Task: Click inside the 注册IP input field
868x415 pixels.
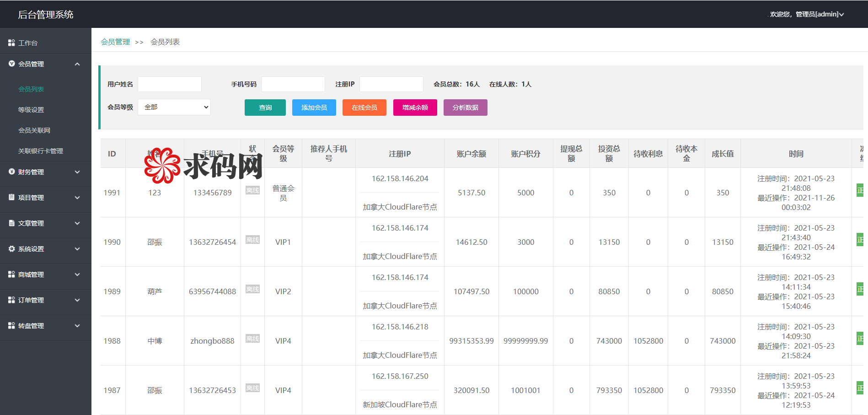Action: tap(391, 84)
